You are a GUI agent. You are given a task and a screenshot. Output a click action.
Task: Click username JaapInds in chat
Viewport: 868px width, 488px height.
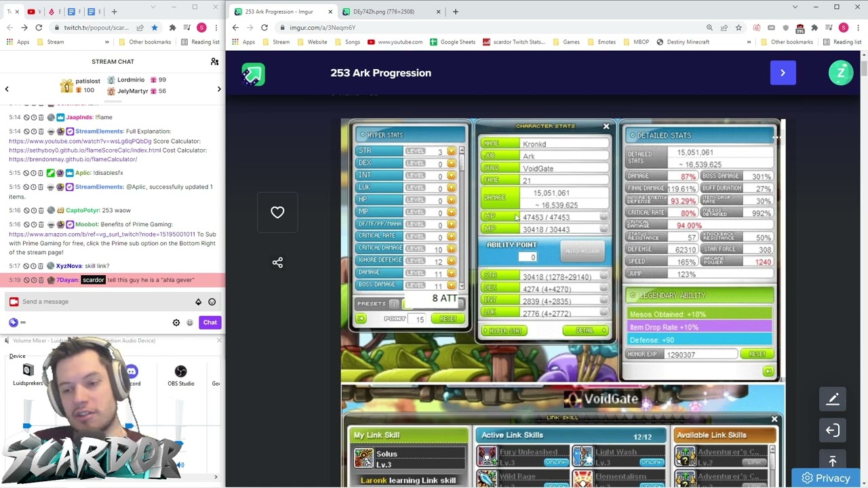coord(79,117)
